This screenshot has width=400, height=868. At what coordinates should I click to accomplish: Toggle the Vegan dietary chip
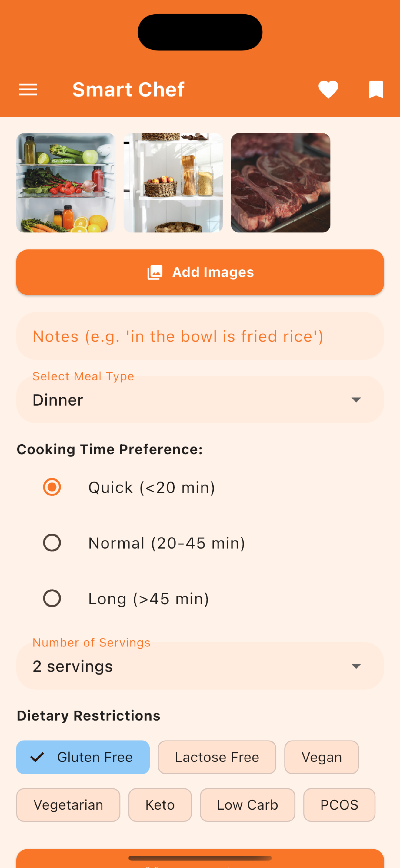coord(322,757)
